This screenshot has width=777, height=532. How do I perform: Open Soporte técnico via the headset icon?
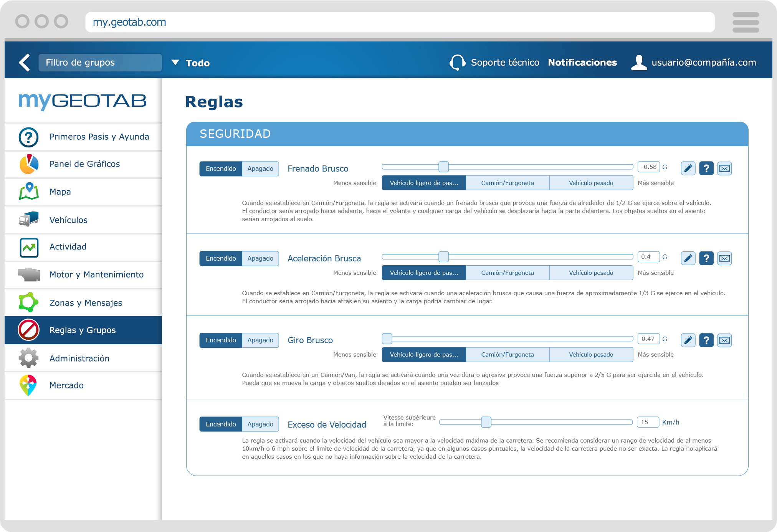[458, 62]
